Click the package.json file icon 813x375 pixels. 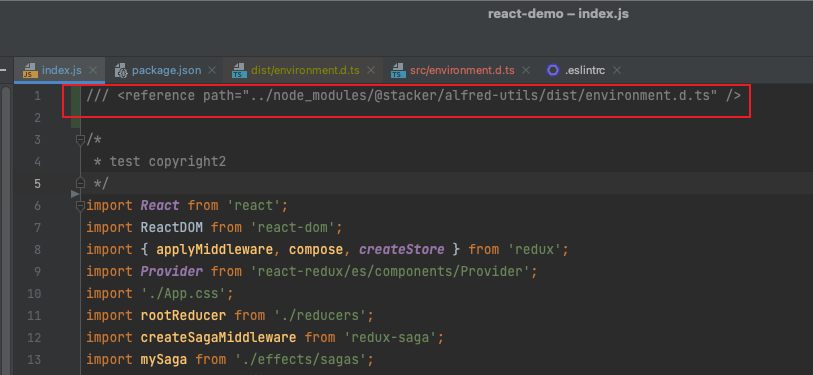(121, 71)
